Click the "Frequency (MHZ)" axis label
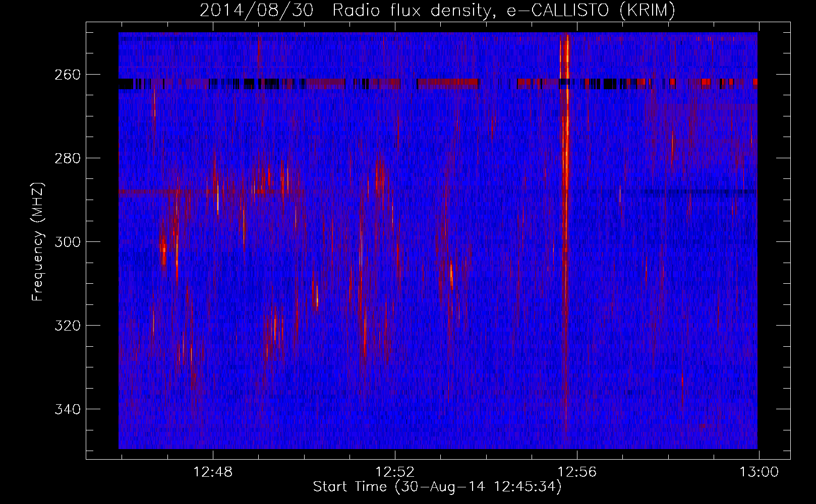This screenshot has height=504, width=816. tap(38, 242)
